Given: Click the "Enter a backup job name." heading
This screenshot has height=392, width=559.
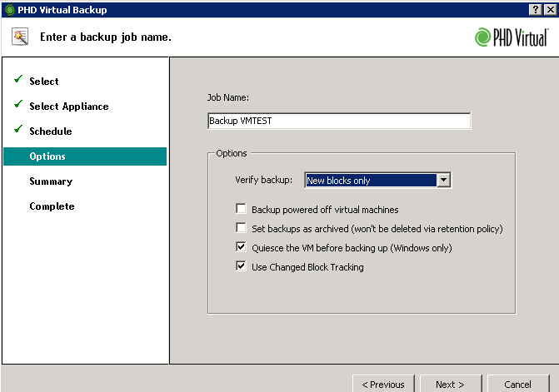Looking at the screenshot, I should click(106, 37).
